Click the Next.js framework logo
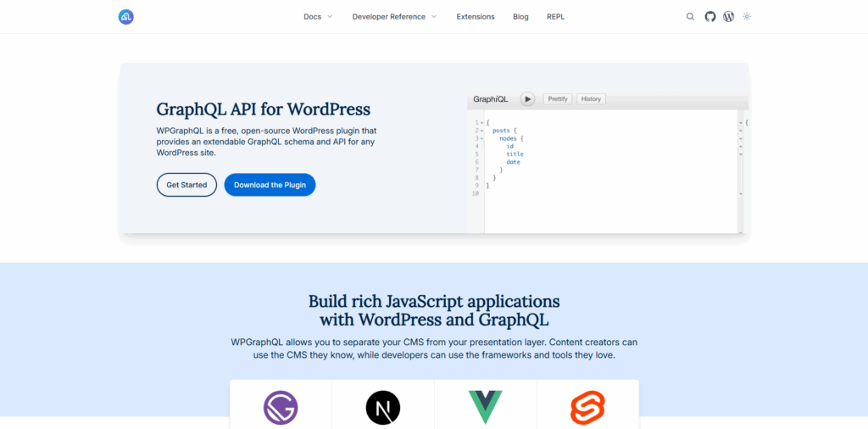 [x=383, y=408]
